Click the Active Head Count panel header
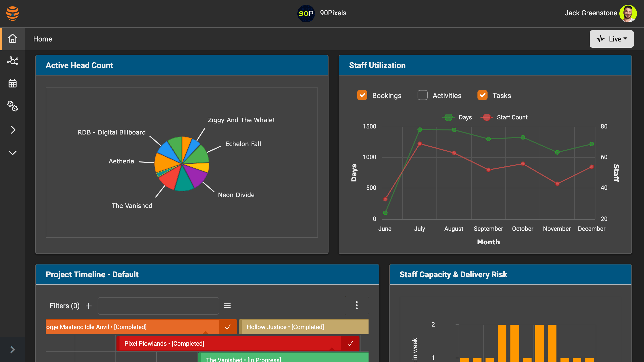 pos(182,65)
